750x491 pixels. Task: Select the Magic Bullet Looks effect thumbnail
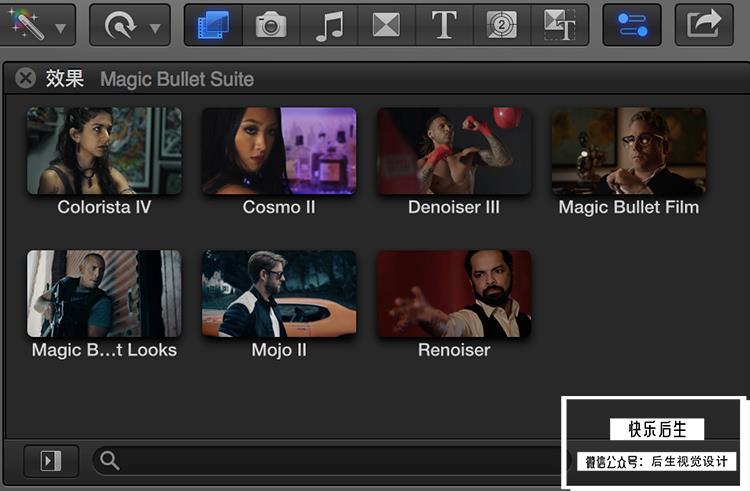click(104, 294)
